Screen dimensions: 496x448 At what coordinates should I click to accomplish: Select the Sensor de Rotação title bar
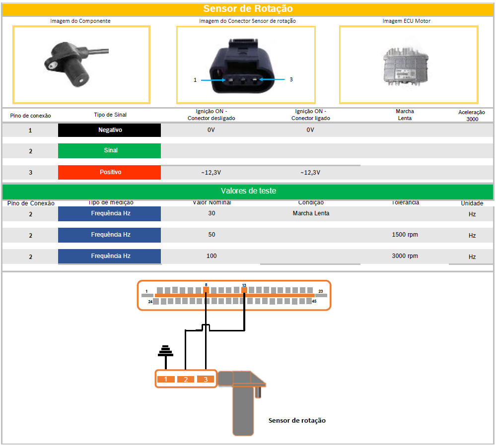point(248,9)
